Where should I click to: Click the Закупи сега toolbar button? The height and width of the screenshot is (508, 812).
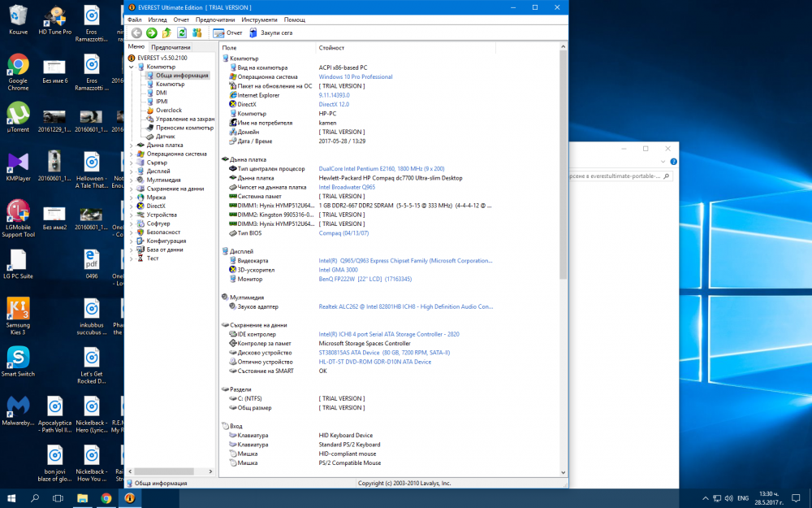tap(271, 33)
